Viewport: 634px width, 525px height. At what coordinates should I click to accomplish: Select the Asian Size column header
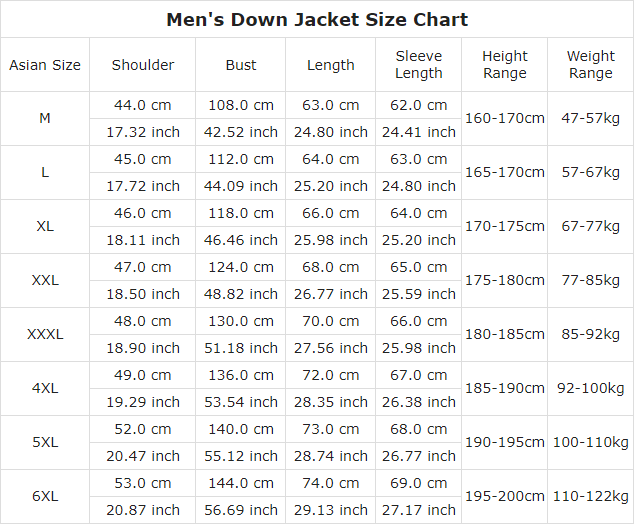click(x=45, y=65)
